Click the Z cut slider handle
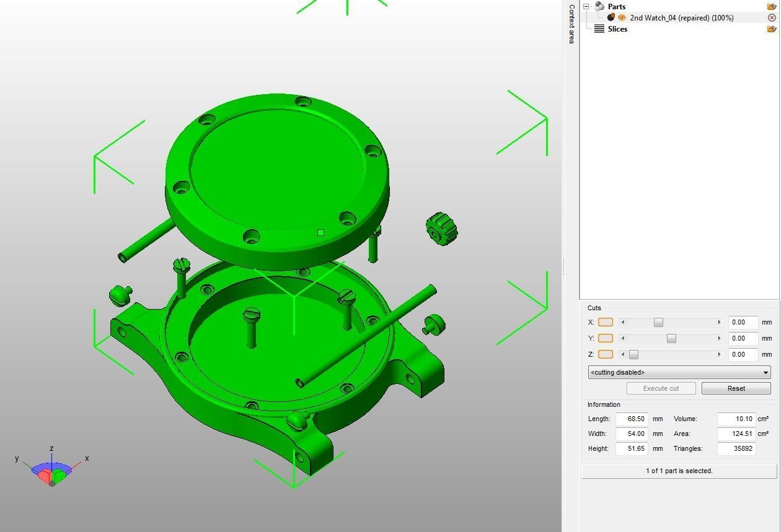Viewport: 781px width, 532px height. [633, 354]
